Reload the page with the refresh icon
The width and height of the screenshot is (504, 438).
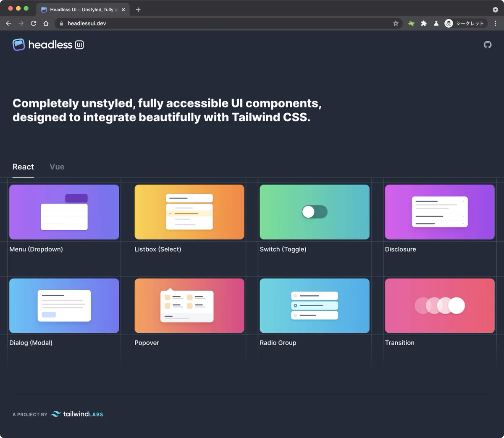click(x=34, y=23)
